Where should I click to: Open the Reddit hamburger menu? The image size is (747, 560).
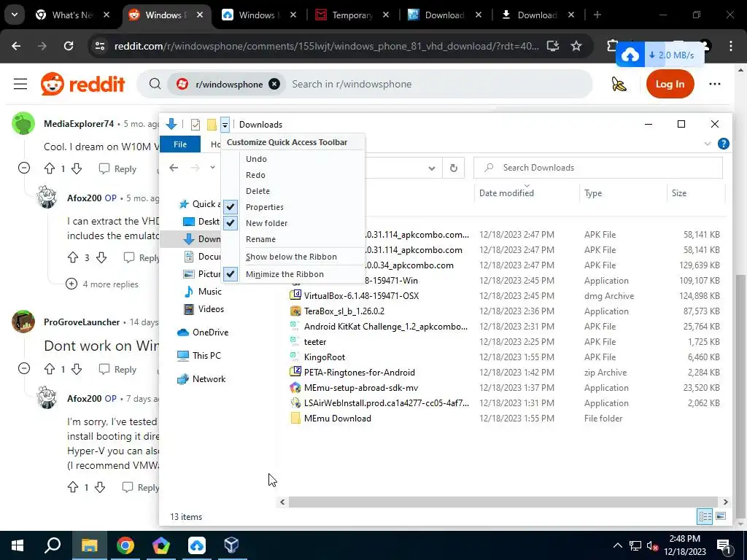(20, 84)
